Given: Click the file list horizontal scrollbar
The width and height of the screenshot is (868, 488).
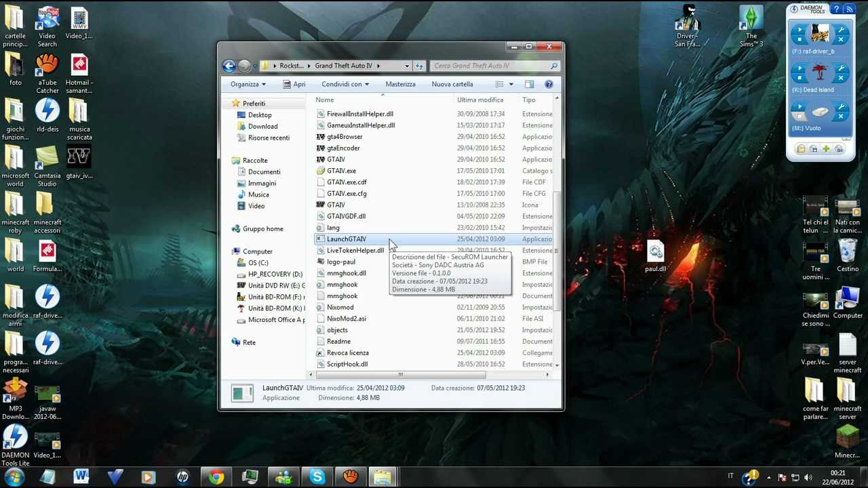Looking at the screenshot, I should (400, 375).
